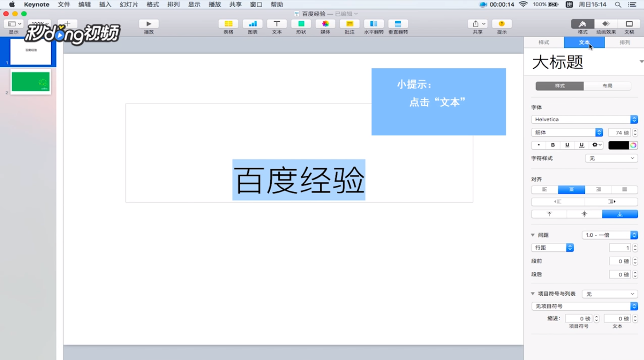Collapse the Bullets and Lists section
Screen dimensions: 644x360
click(533, 294)
